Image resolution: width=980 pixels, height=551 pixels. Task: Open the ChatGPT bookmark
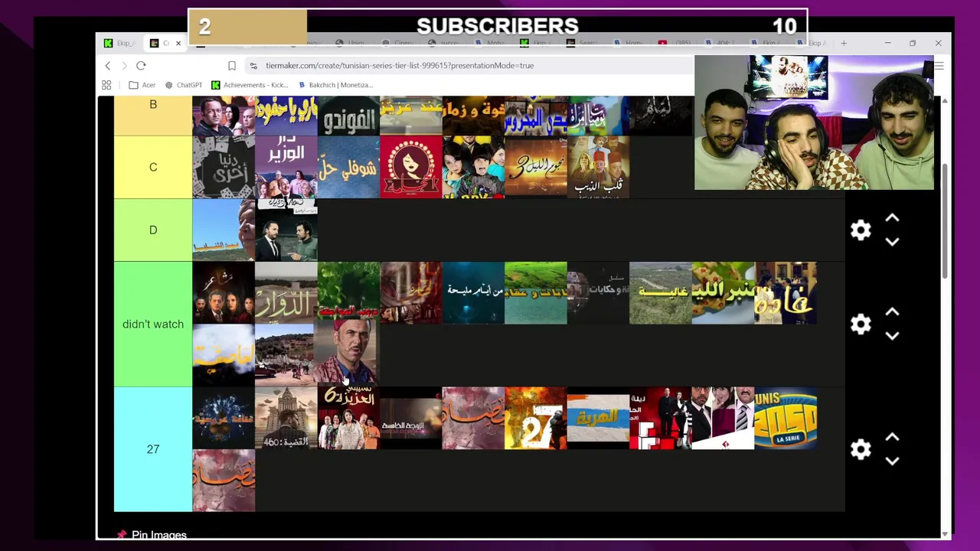(184, 85)
